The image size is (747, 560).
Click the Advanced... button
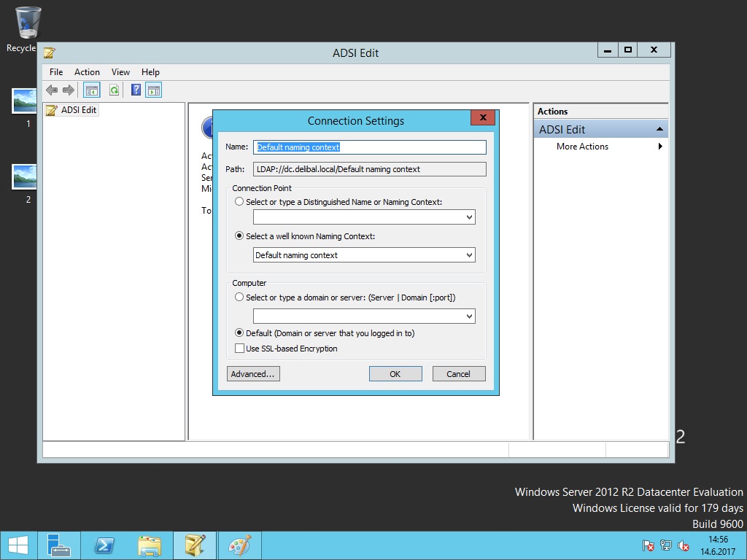click(253, 374)
